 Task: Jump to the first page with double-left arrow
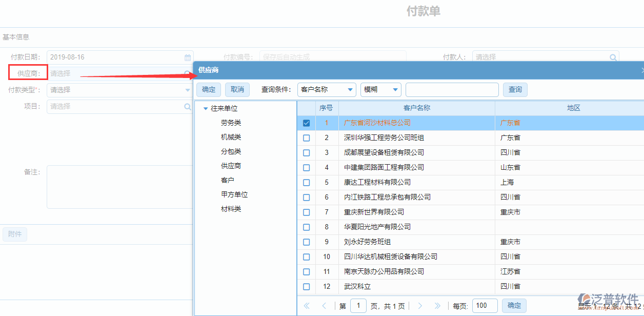(x=307, y=306)
